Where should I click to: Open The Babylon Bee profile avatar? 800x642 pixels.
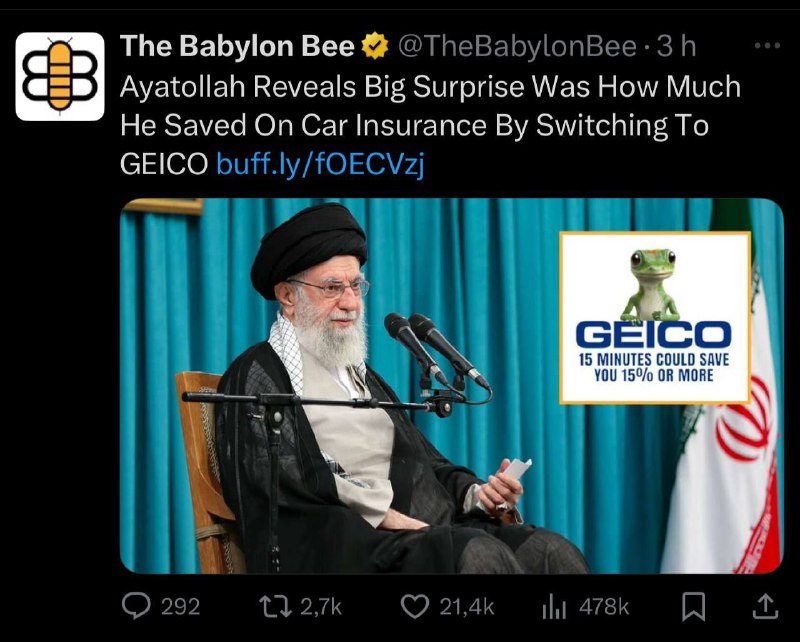tap(60, 77)
